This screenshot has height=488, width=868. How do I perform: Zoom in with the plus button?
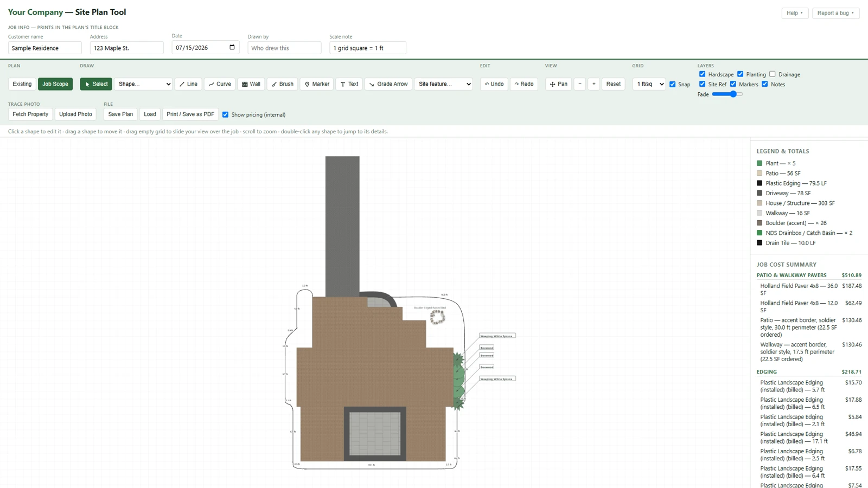pyautogui.click(x=594, y=84)
